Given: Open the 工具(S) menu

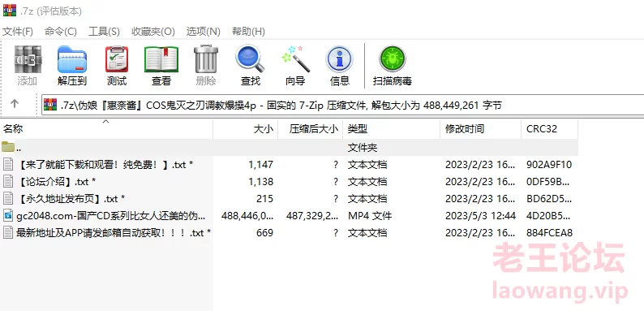Looking at the screenshot, I should click(x=105, y=32).
